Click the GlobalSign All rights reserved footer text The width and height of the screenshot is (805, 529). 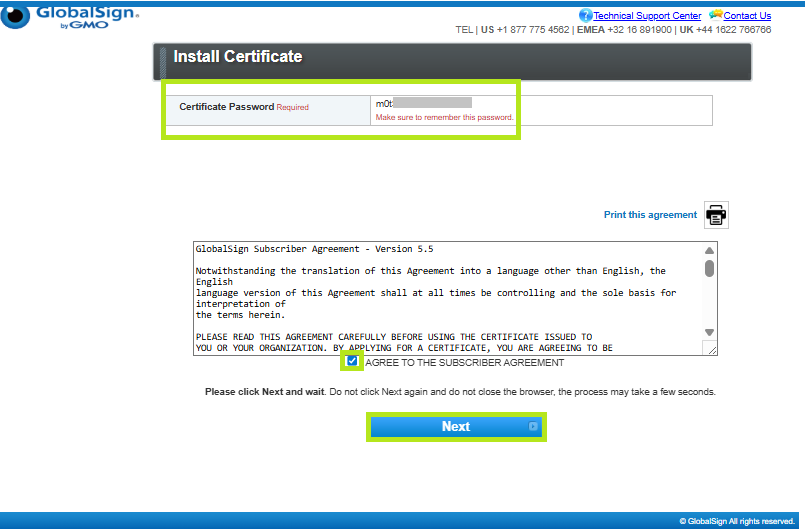(737, 521)
